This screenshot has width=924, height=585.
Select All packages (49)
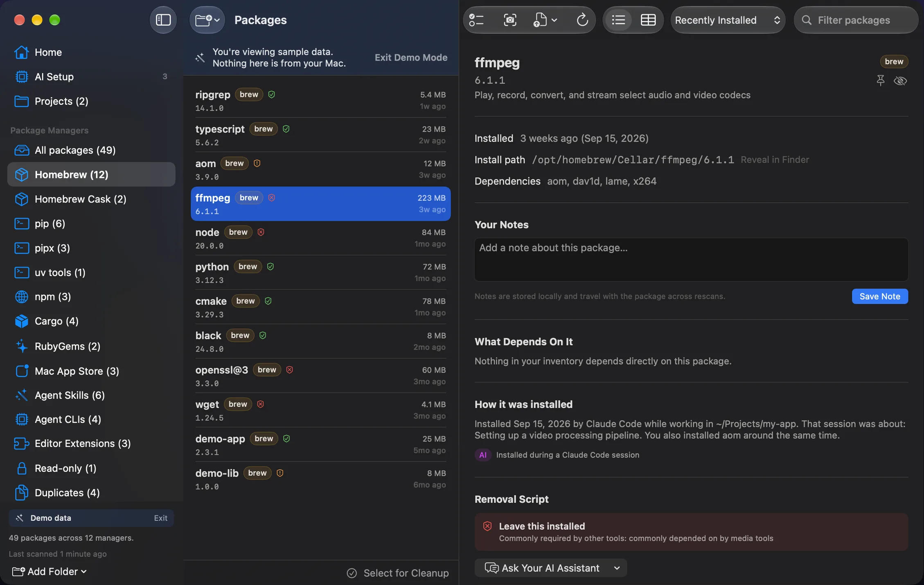[x=91, y=150]
